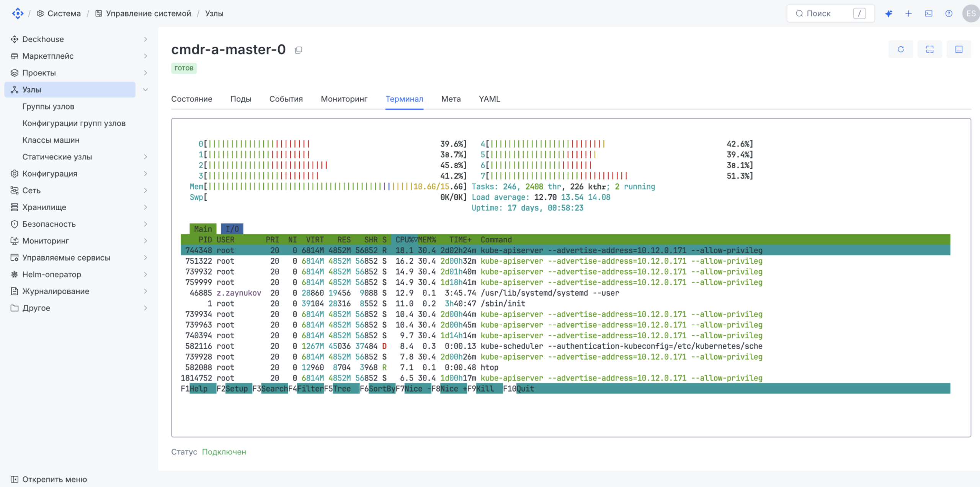This screenshot has width=980, height=487.
Task: Select htop I/O tab in terminal
Action: (232, 229)
